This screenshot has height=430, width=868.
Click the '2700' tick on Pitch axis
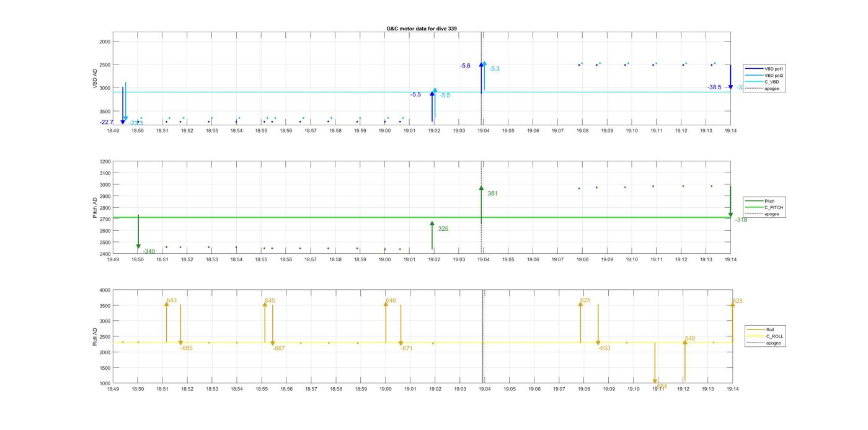coord(105,220)
